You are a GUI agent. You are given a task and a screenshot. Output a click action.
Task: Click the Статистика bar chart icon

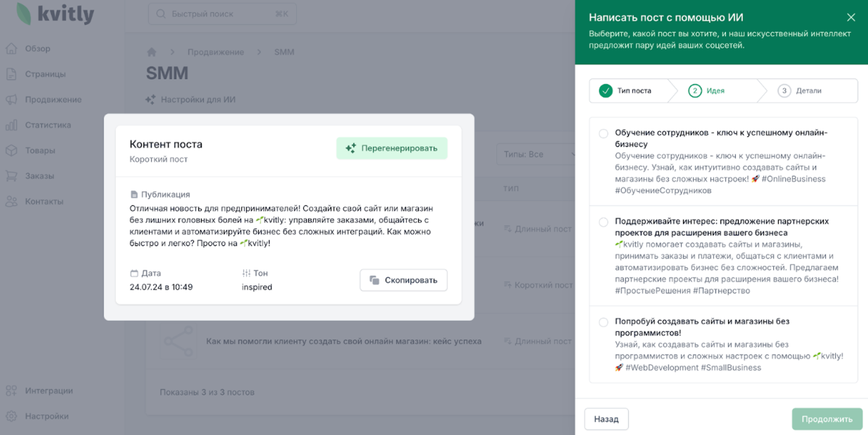pyautogui.click(x=11, y=125)
